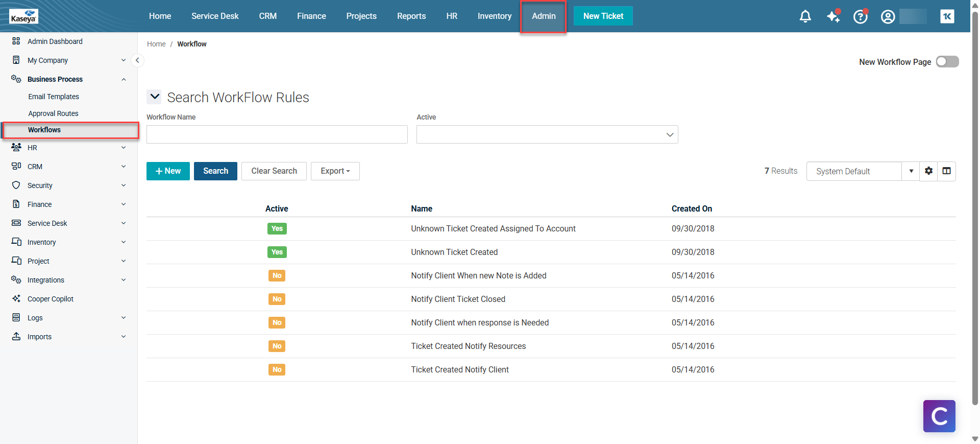Select Email Templates in the sidebar
Viewport: 980px width, 444px height.
[x=54, y=97]
